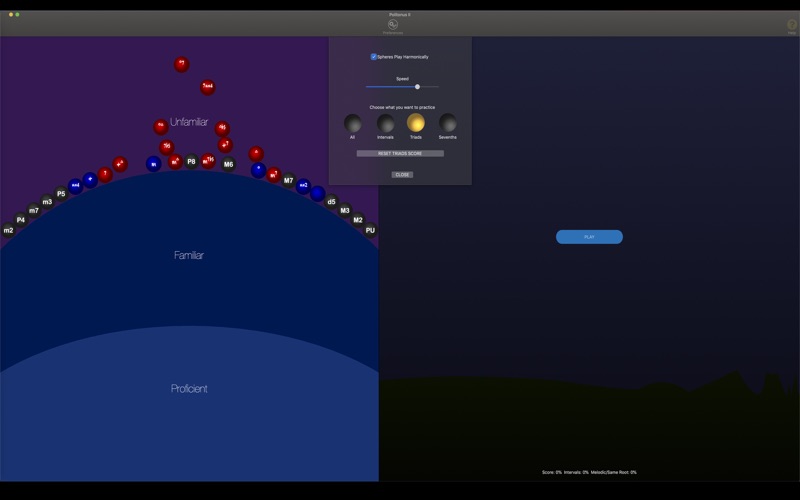The width and height of the screenshot is (800, 500).
Task: Adjust the Speed slider
Action: [x=402, y=87]
